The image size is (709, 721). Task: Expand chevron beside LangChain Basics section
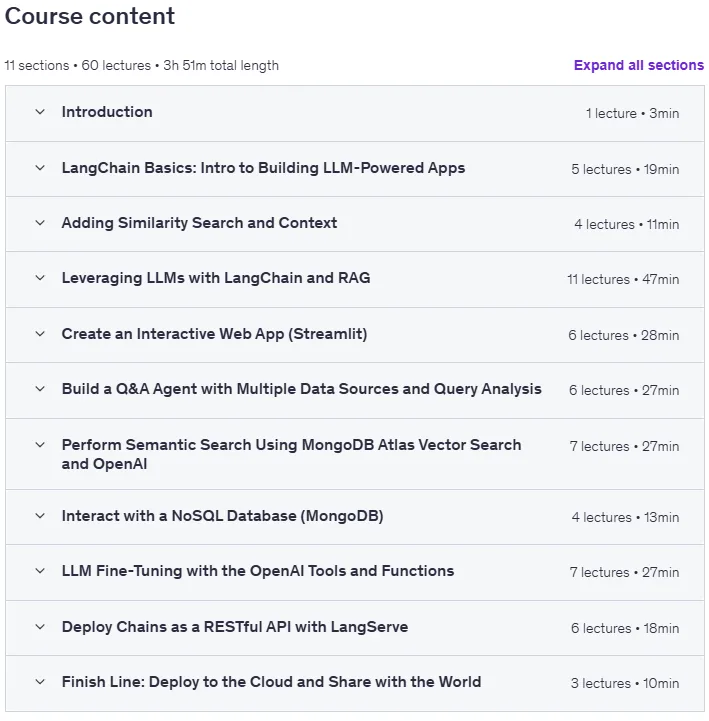tap(40, 168)
